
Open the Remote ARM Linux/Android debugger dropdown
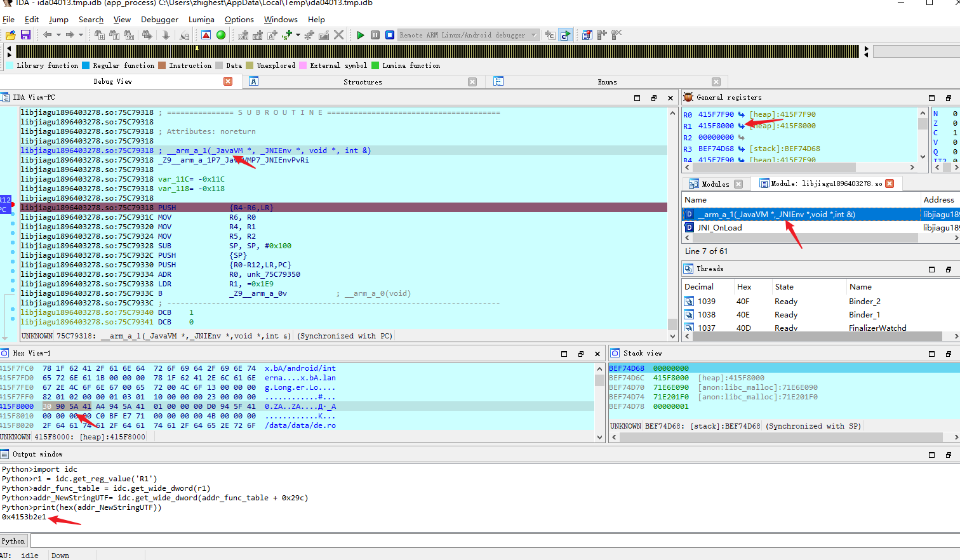coord(533,35)
